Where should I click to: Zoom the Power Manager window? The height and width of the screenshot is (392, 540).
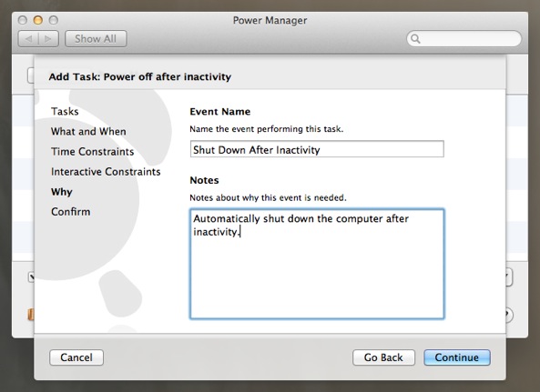pyautogui.click(x=54, y=20)
